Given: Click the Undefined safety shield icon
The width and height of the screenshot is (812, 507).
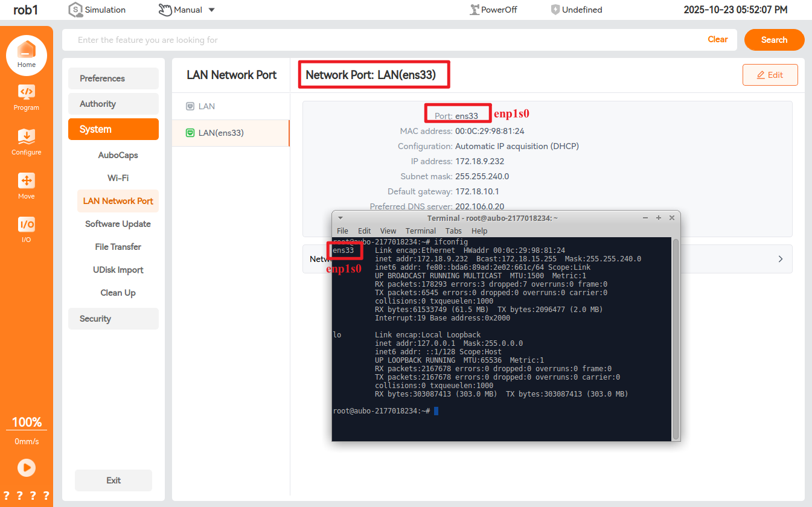Looking at the screenshot, I should point(555,10).
